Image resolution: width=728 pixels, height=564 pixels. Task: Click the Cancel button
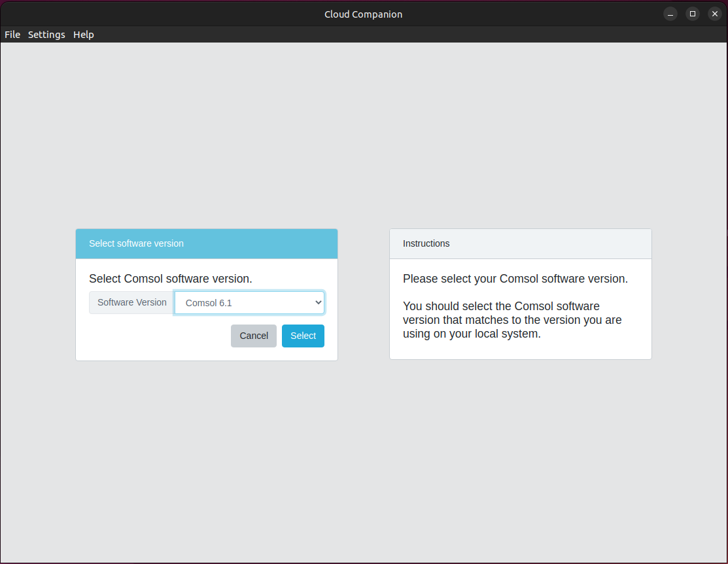point(254,336)
